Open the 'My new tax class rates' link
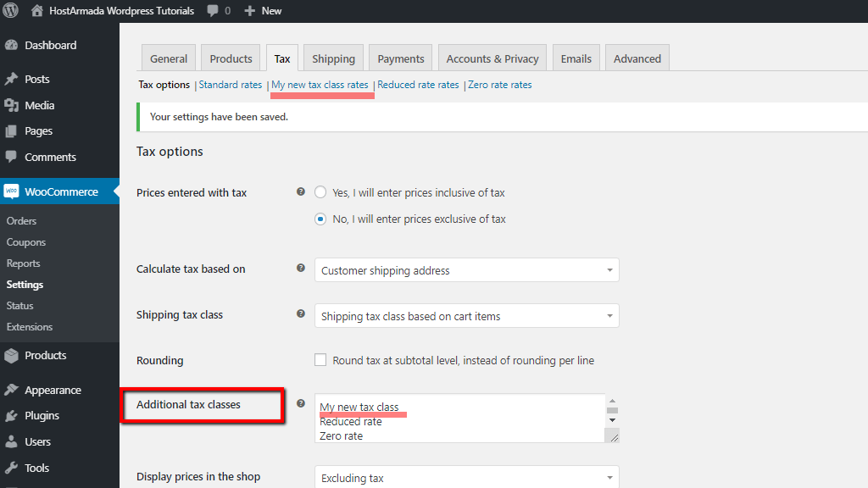Screen dimensions: 868x488 [320, 85]
